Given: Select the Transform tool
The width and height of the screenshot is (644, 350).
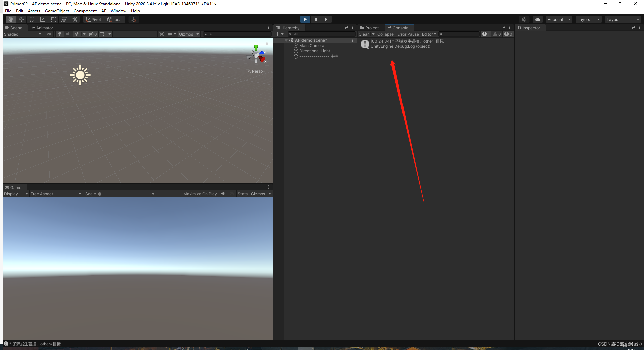Looking at the screenshot, I should click(64, 19).
